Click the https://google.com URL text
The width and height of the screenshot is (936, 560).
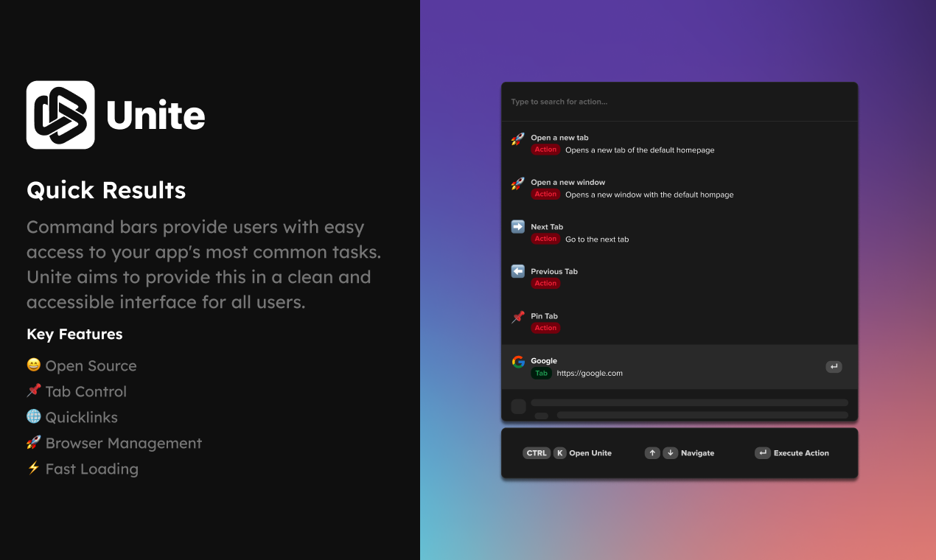[590, 374]
